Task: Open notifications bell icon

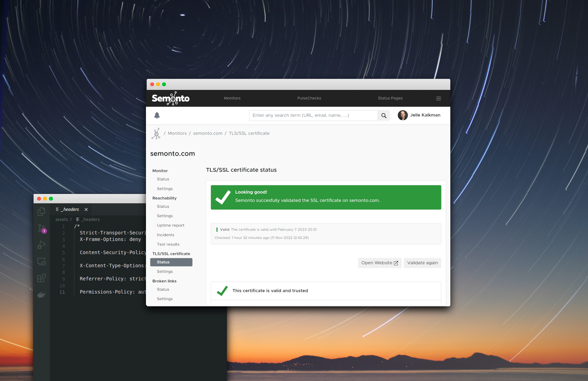Action: click(x=157, y=115)
